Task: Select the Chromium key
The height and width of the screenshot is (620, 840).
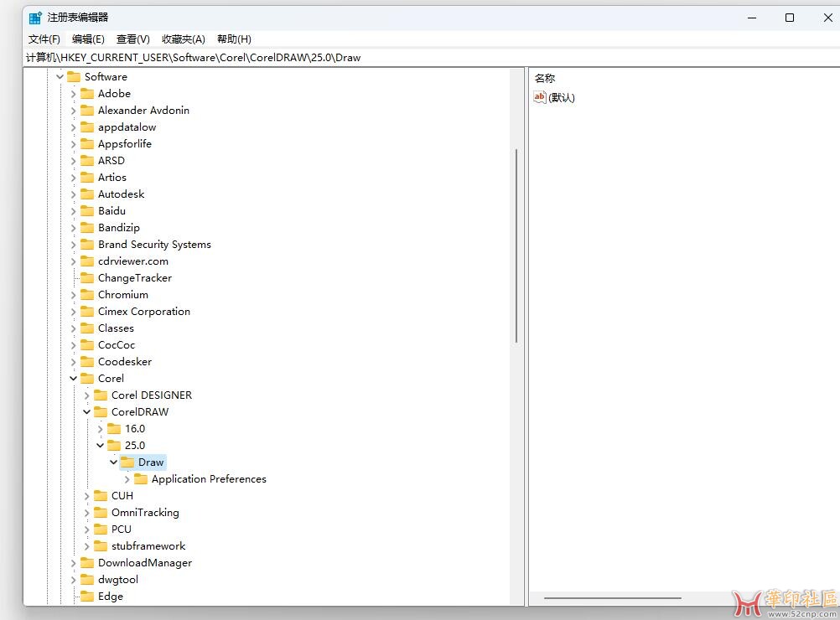Action: [122, 294]
